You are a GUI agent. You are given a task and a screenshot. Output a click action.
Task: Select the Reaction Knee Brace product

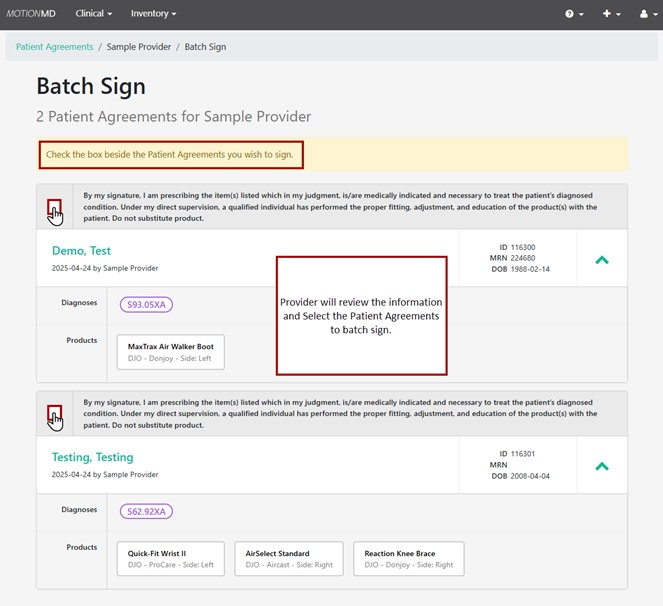click(x=409, y=558)
